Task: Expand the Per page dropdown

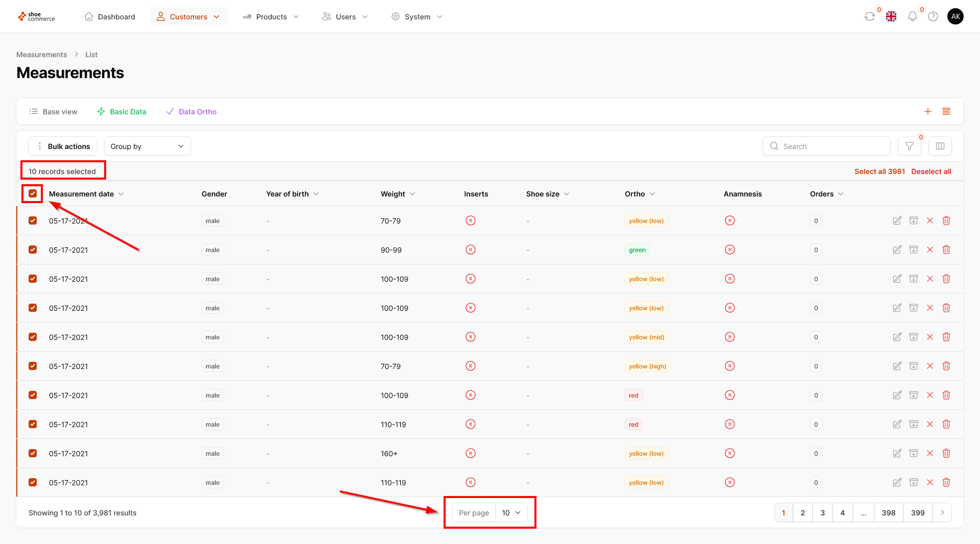Action: [511, 513]
